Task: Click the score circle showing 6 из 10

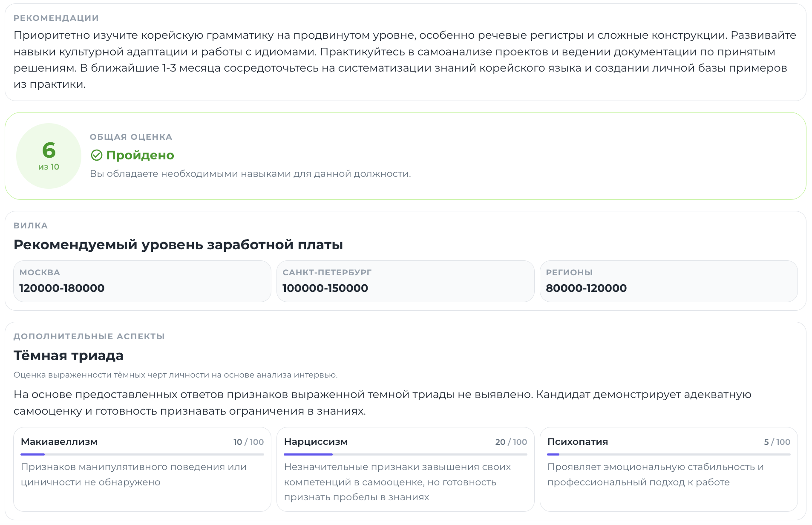Action: (49, 156)
